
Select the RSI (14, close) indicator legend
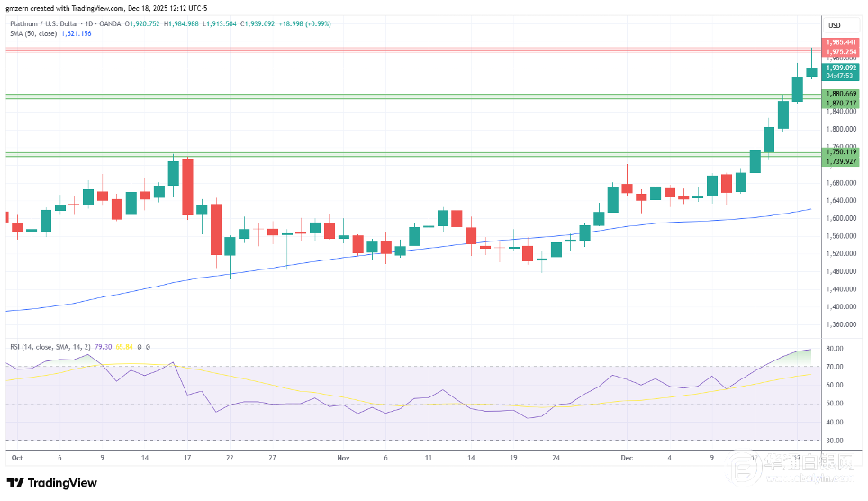pos(40,346)
